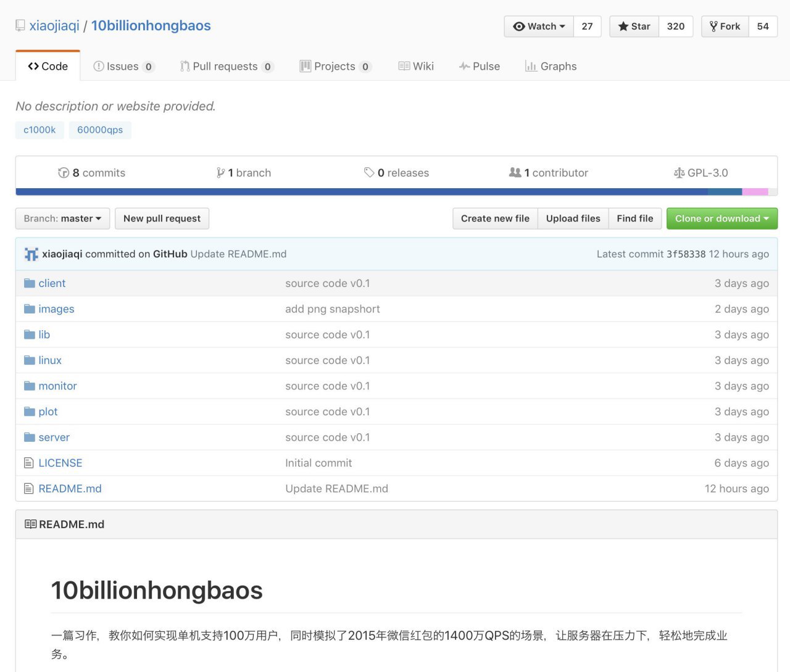Open the Update README.md commit message in commit bar
This screenshot has height=672, width=790.
click(238, 254)
